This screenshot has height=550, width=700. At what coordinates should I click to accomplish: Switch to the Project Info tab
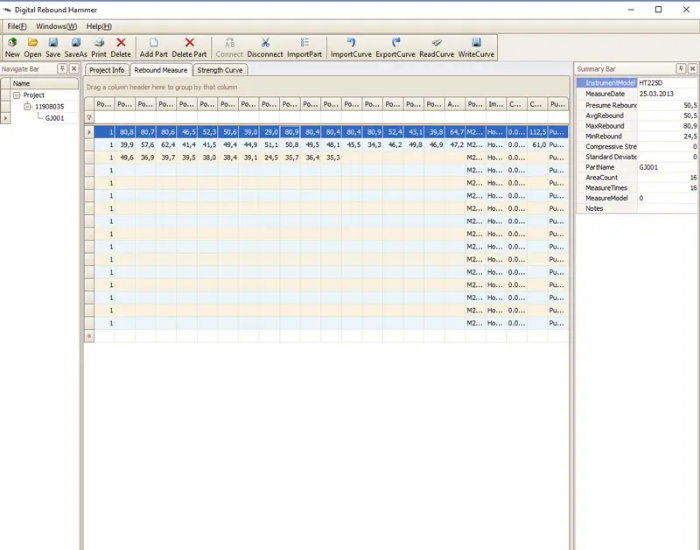tap(107, 70)
